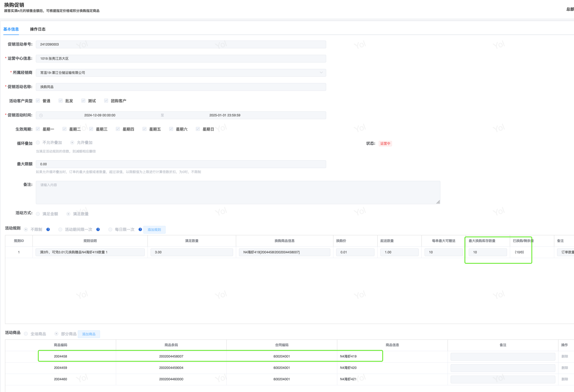
Task: Toggle the 普通 customer type checkbox
Action: click(38, 101)
